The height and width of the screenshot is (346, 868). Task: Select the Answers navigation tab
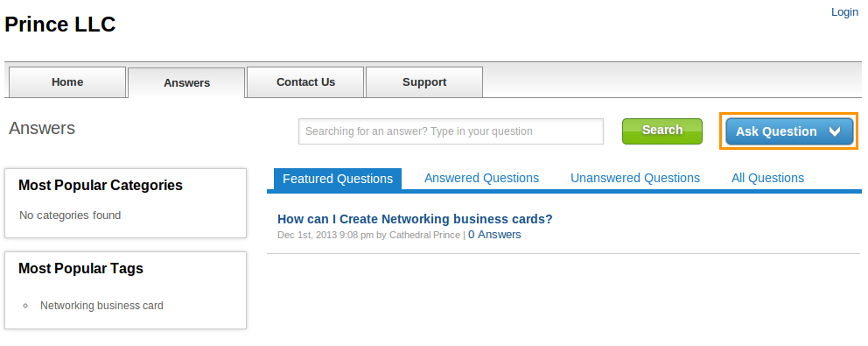[x=186, y=82]
